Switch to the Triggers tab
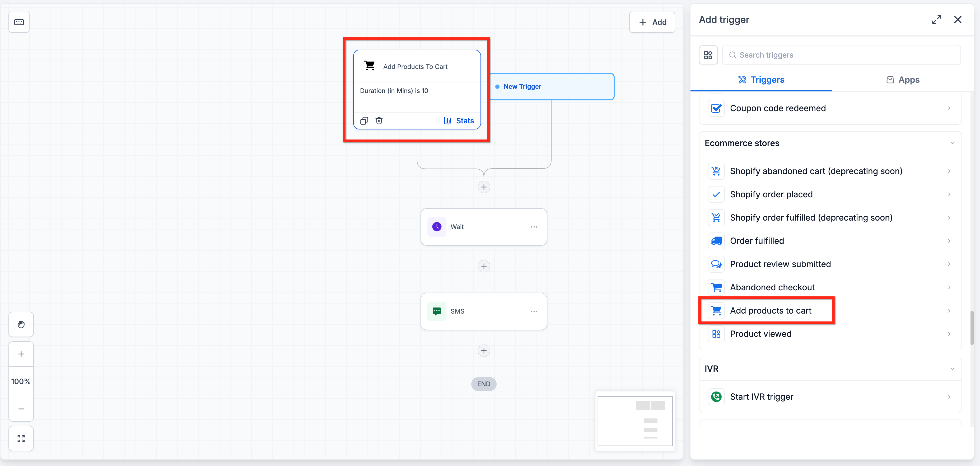Image resolution: width=980 pixels, height=466 pixels. pyautogui.click(x=761, y=80)
